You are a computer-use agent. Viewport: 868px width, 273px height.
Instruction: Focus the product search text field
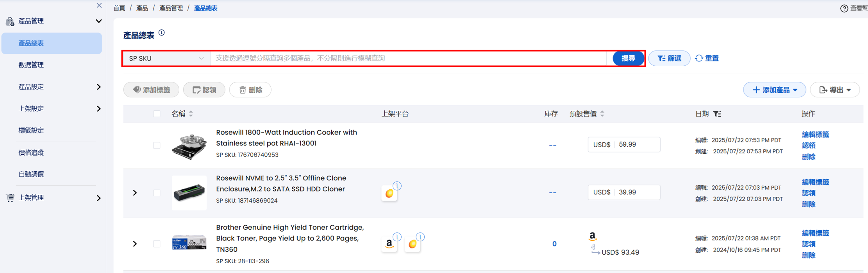pos(409,58)
